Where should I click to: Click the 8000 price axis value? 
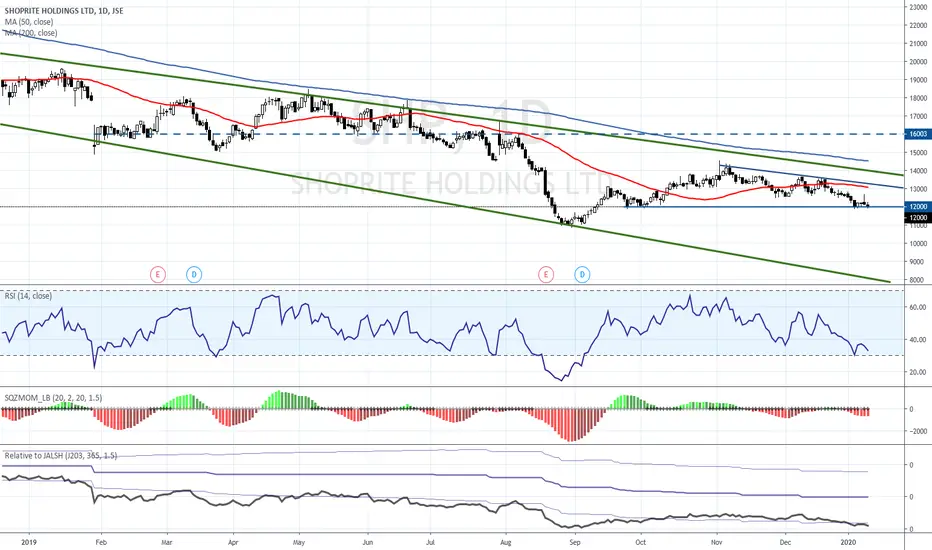(918, 280)
